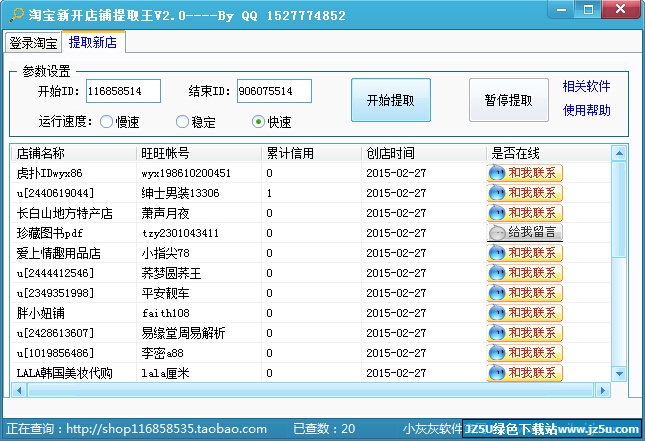645x441 pixels.
Task: Click contact button for faith108 row
Action: (x=524, y=313)
